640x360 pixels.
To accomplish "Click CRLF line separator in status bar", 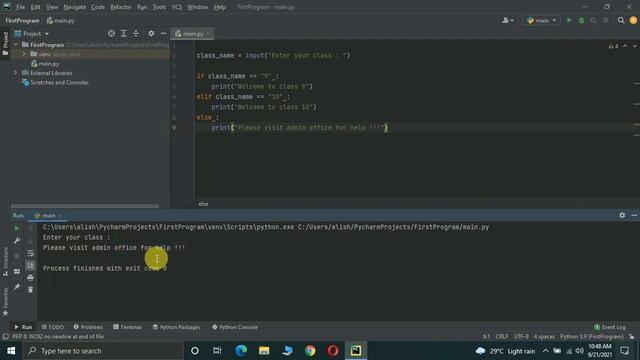I will pos(502,337).
